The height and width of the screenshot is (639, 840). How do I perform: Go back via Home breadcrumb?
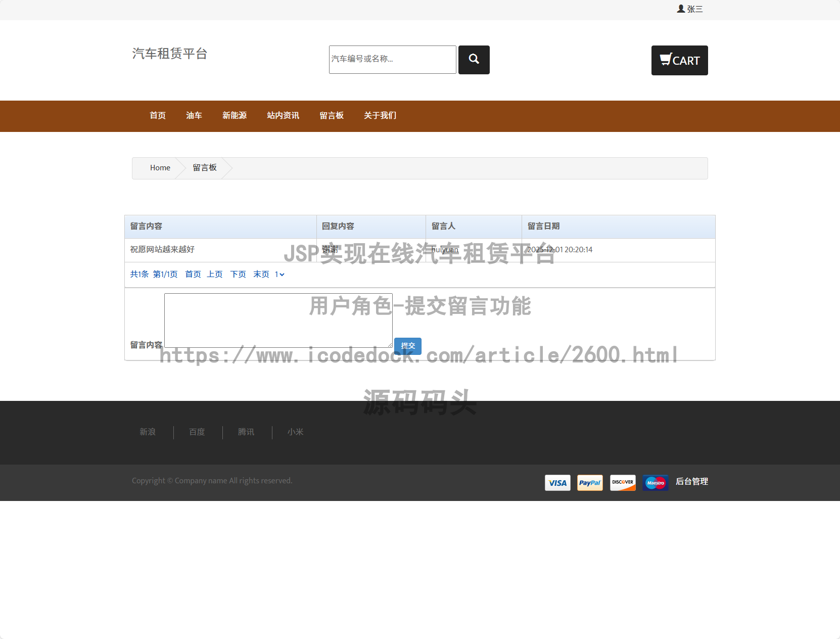160,167
